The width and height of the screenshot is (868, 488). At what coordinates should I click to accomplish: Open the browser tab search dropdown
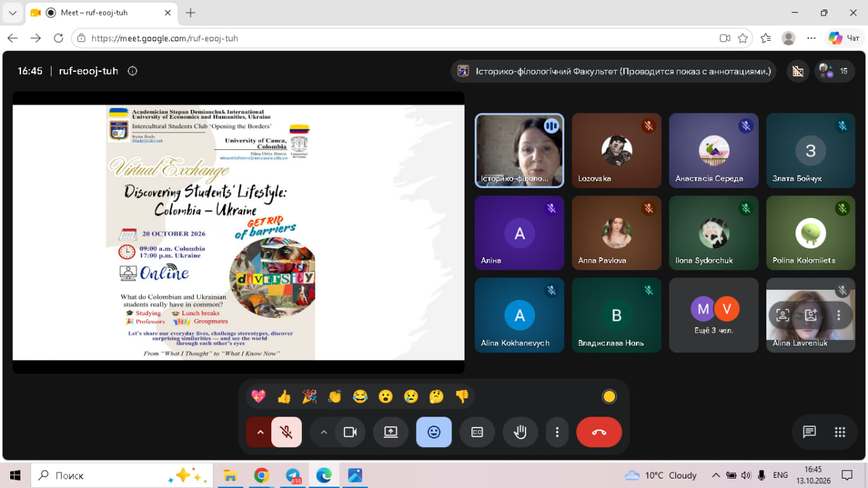click(12, 13)
